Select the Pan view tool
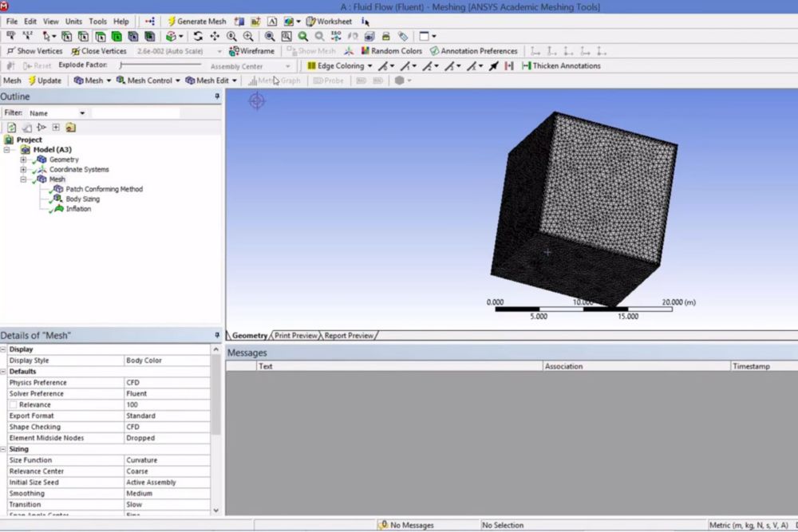This screenshot has height=532, width=798. click(215, 37)
